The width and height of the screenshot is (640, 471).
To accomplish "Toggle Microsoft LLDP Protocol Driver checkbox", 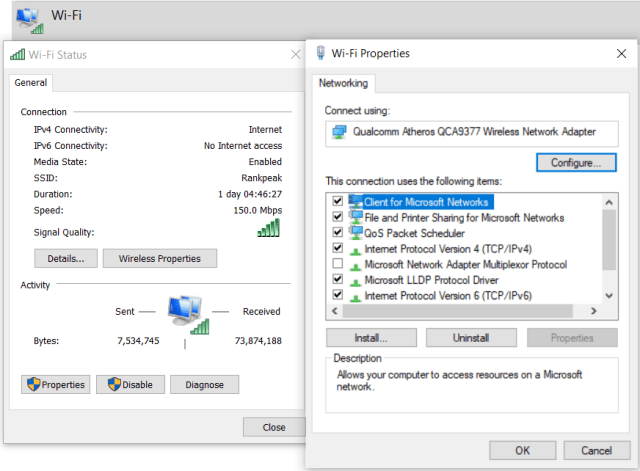I will (x=338, y=279).
